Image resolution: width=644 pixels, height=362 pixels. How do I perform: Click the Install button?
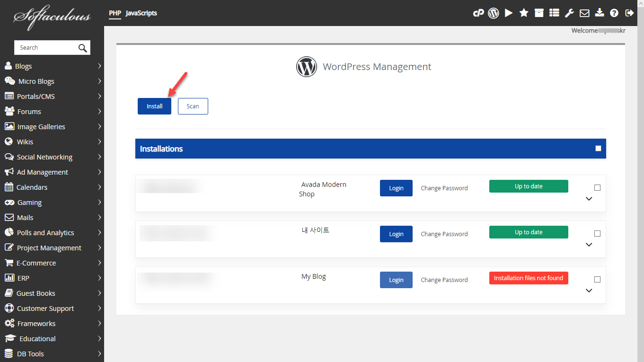154,106
